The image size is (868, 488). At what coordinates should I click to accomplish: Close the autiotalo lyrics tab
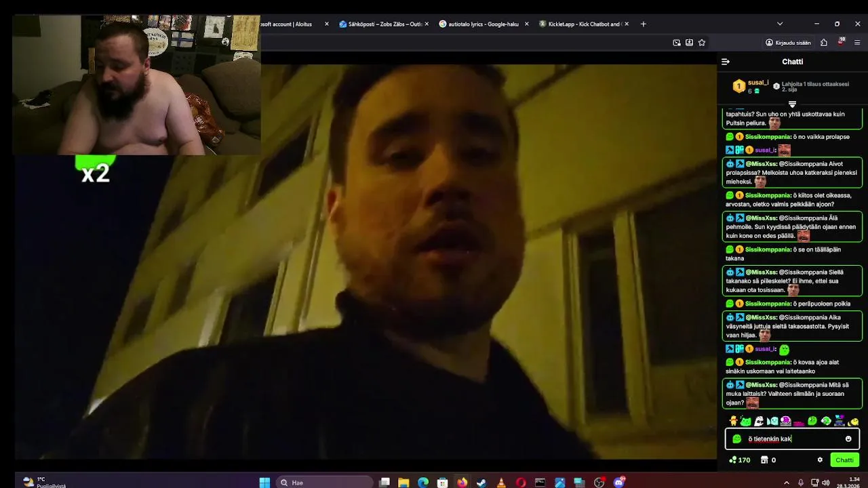click(526, 24)
